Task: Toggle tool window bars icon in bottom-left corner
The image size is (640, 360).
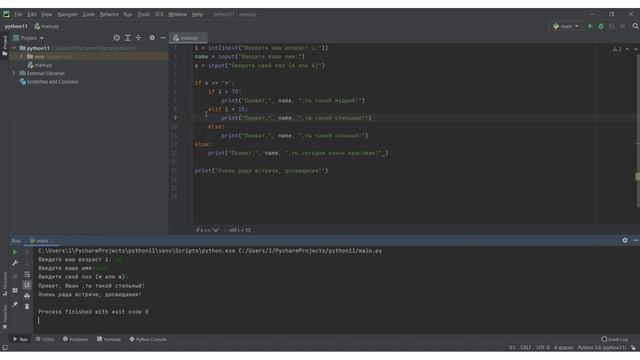Action: pos(5,348)
